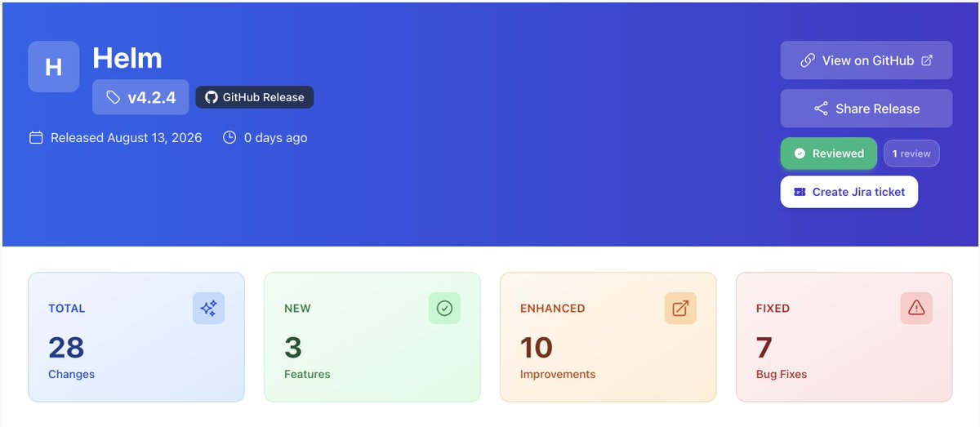Click the 'Changes' label
980x427 pixels.
[x=71, y=374]
